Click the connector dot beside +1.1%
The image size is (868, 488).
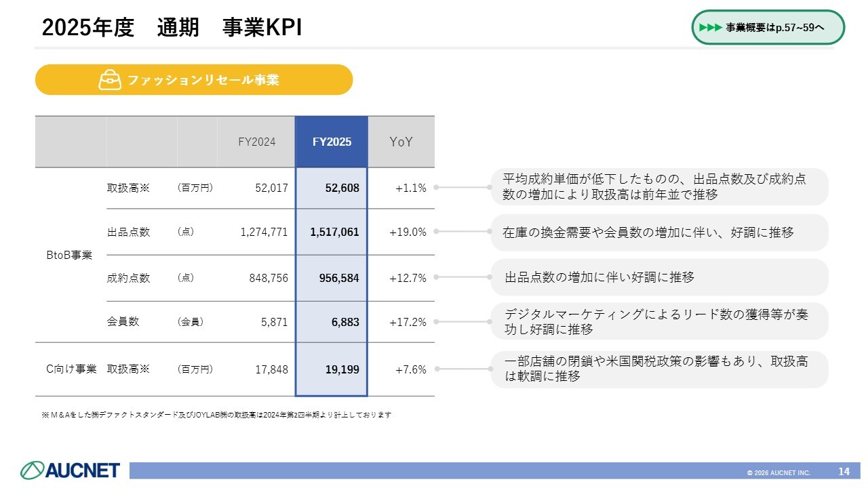(x=437, y=188)
